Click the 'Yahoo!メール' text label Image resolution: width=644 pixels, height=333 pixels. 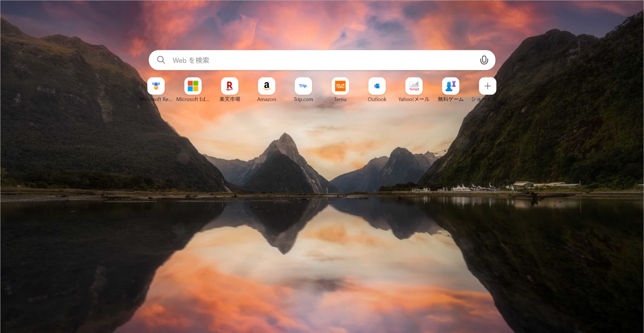tap(414, 99)
